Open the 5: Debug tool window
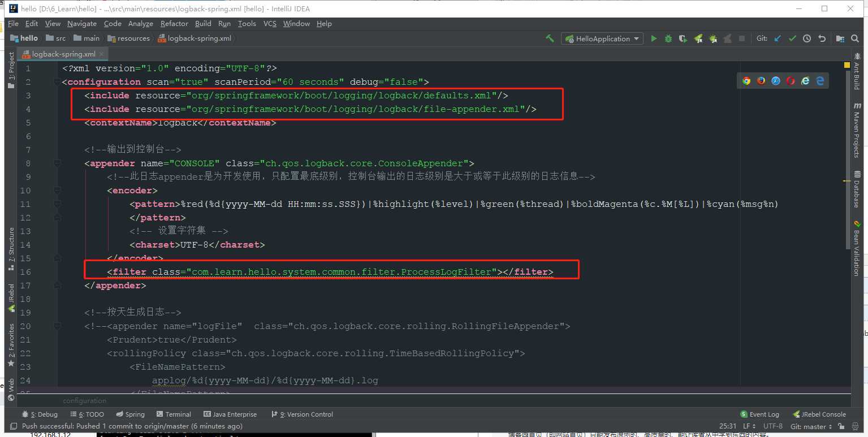Viewport: 868px width, 437px height. [40, 414]
